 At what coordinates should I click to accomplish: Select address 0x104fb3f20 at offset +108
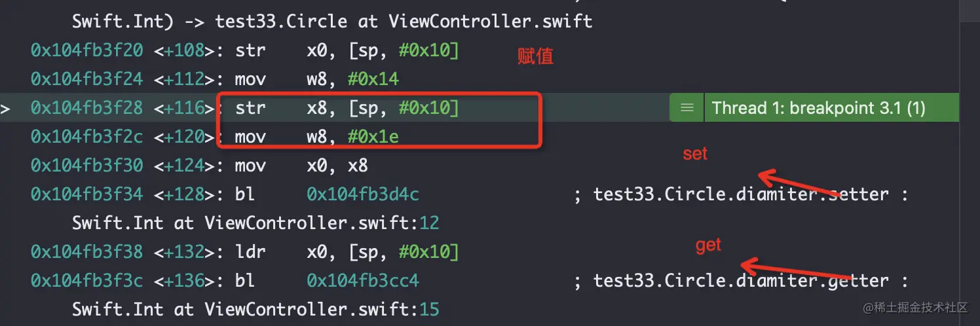[x=86, y=50]
